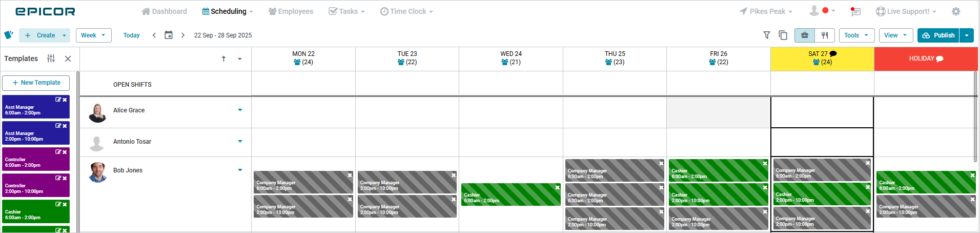Image resolution: width=980 pixels, height=233 pixels.
Task: Go to next week arrow
Action: click(183, 35)
